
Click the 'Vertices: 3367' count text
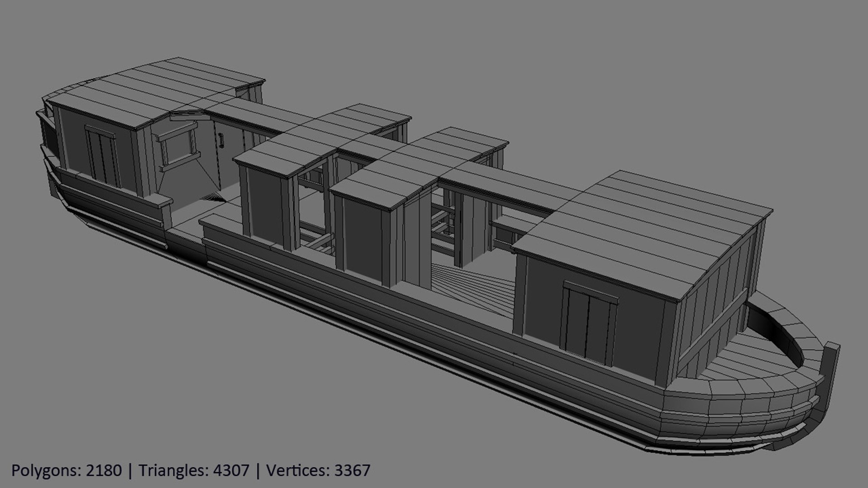coord(318,471)
